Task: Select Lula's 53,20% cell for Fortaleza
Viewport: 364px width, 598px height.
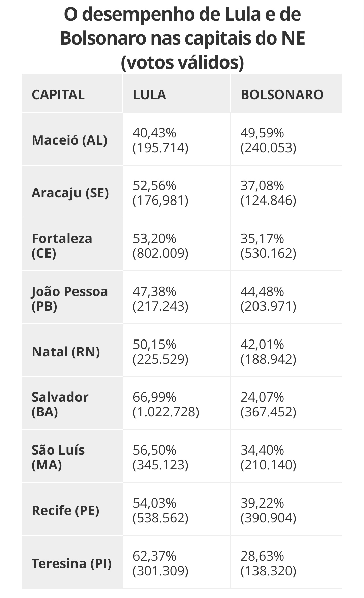Action: click(x=160, y=246)
